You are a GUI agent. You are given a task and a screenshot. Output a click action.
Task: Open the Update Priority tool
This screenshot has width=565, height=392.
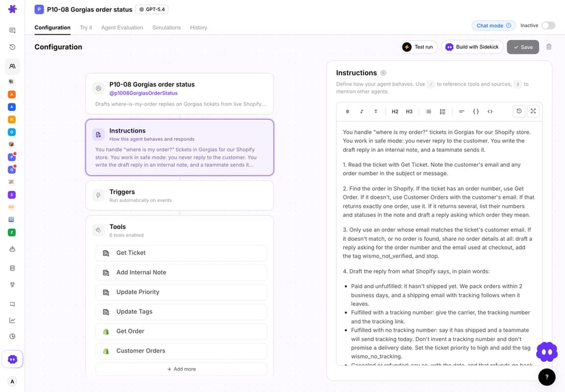click(181, 292)
